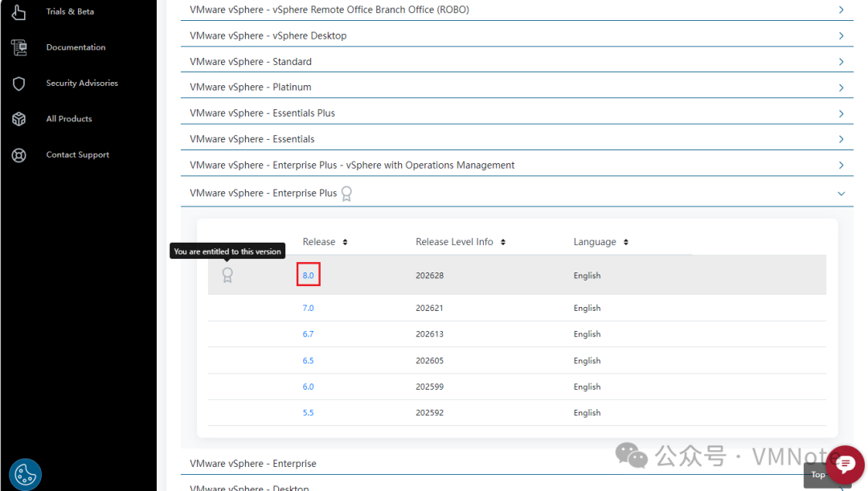Open release 8.0 link
868x491 pixels.
point(309,275)
